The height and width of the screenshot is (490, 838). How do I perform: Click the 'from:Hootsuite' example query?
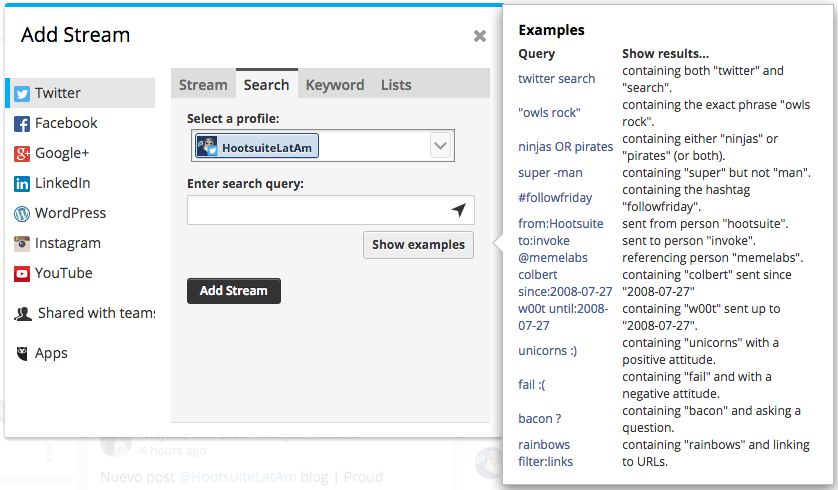[x=561, y=223]
